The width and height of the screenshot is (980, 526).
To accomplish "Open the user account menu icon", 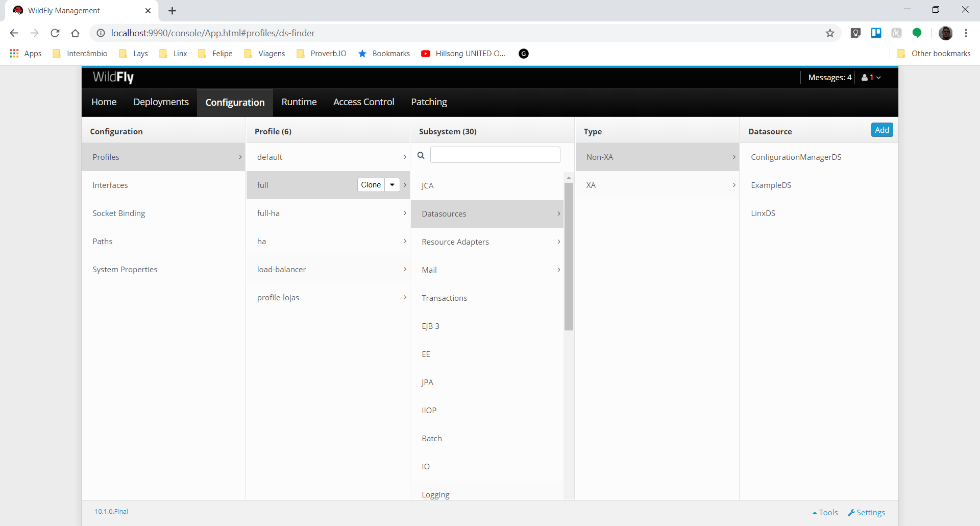I will point(871,78).
